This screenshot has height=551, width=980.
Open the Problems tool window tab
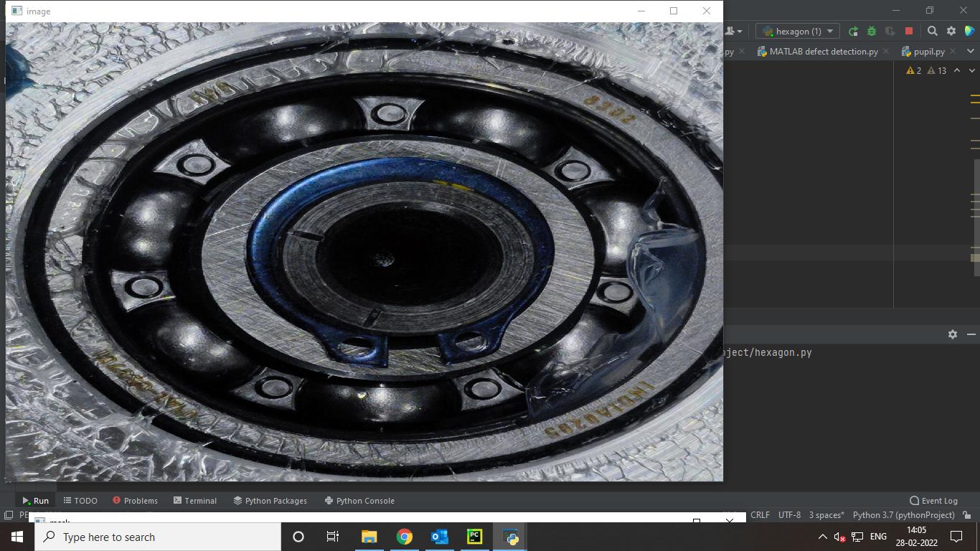pyautogui.click(x=135, y=501)
